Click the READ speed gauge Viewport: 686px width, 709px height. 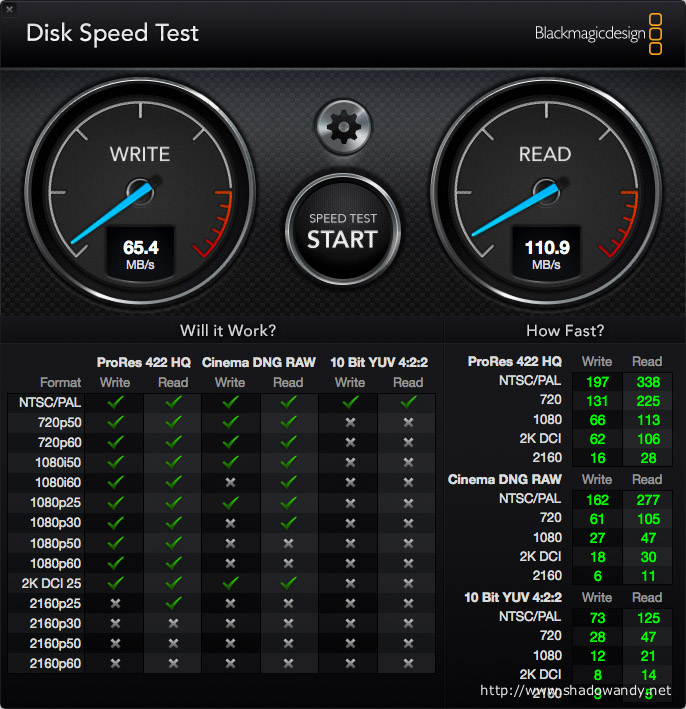point(546,192)
